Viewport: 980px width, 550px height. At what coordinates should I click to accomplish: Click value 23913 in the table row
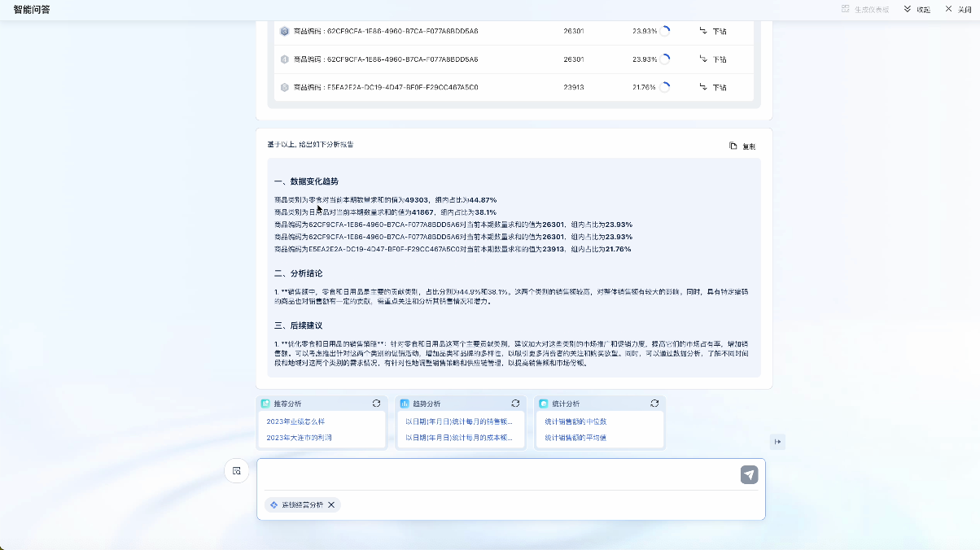574,87
